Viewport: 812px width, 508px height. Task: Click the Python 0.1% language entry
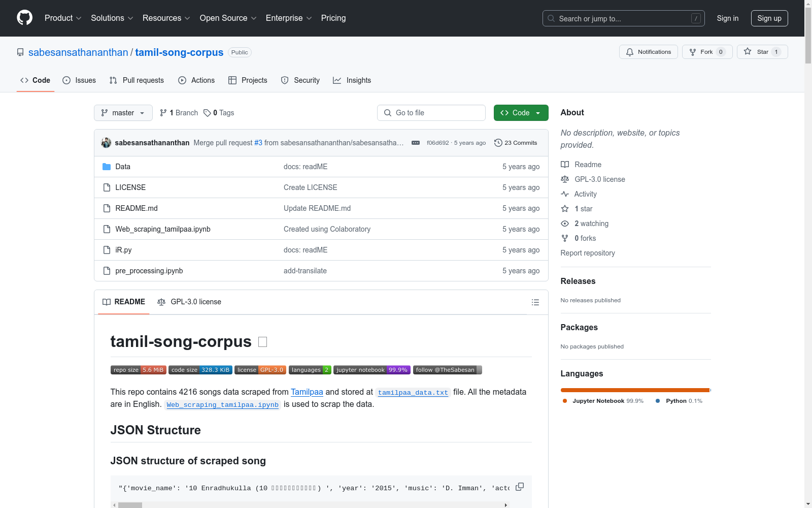[680, 401]
